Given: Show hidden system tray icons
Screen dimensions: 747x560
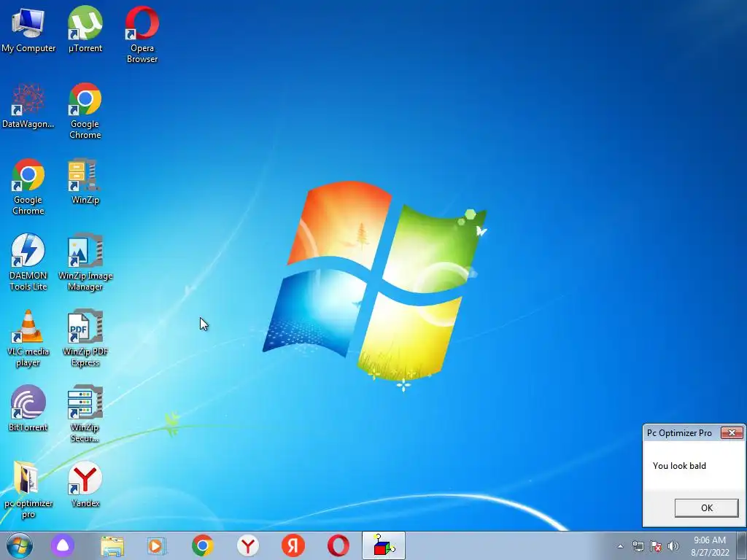Looking at the screenshot, I should coord(620,546).
